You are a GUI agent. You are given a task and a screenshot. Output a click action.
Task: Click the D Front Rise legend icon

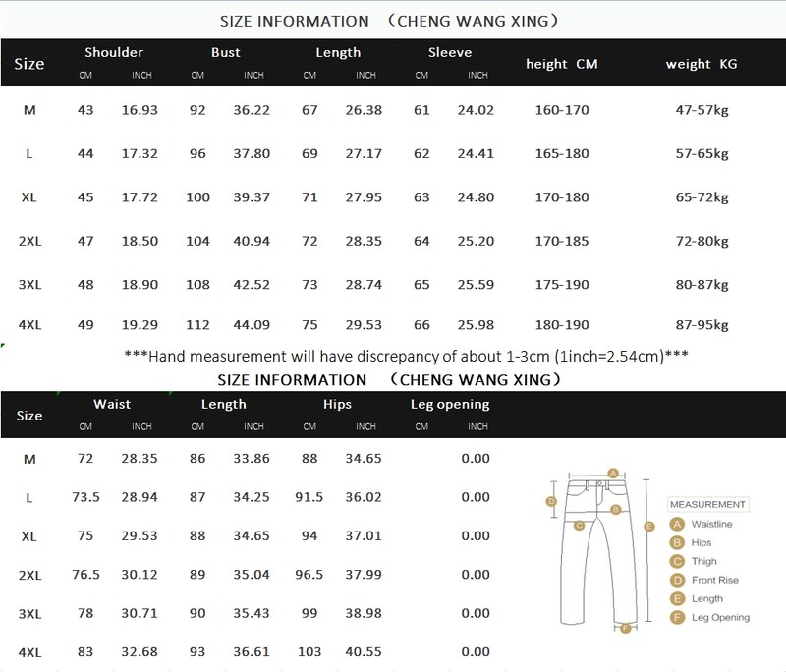[677, 580]
